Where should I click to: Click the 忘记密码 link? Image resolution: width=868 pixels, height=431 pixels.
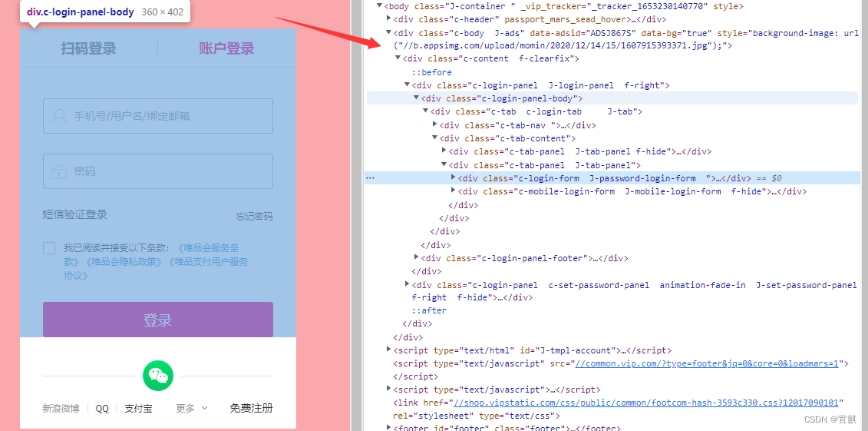(x=255, y=216)
